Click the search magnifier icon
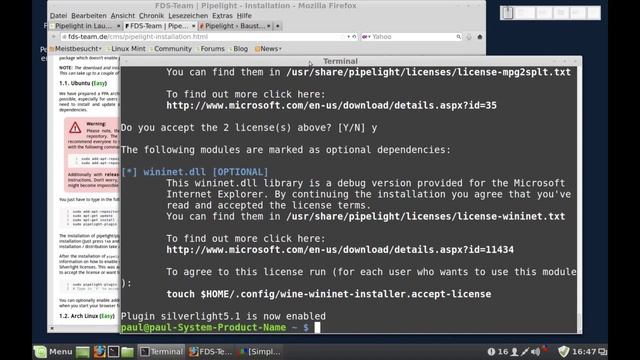640x360 pixels. [x=458, y=37]
